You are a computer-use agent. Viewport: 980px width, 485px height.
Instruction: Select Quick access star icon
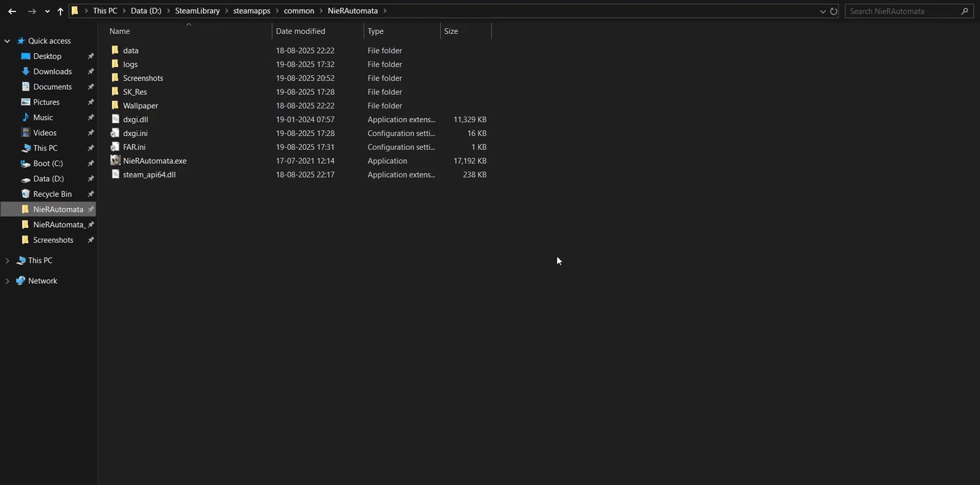click(21, 41)
